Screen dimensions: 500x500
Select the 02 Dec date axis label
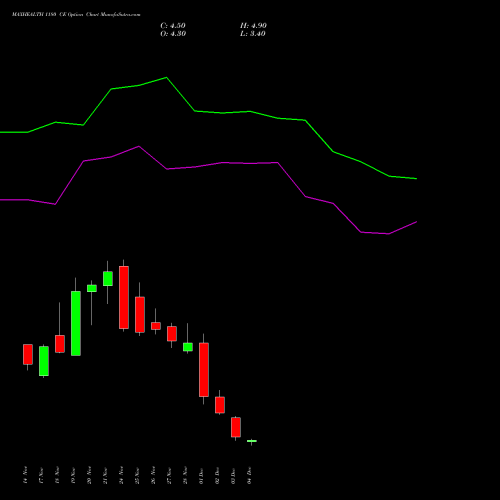tap(217, 475)
